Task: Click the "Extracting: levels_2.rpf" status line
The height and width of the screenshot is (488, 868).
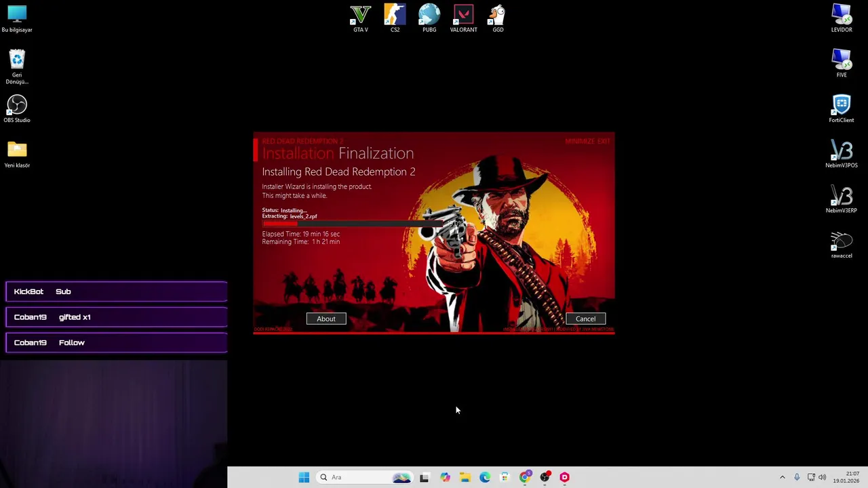Action: point(290,216)
